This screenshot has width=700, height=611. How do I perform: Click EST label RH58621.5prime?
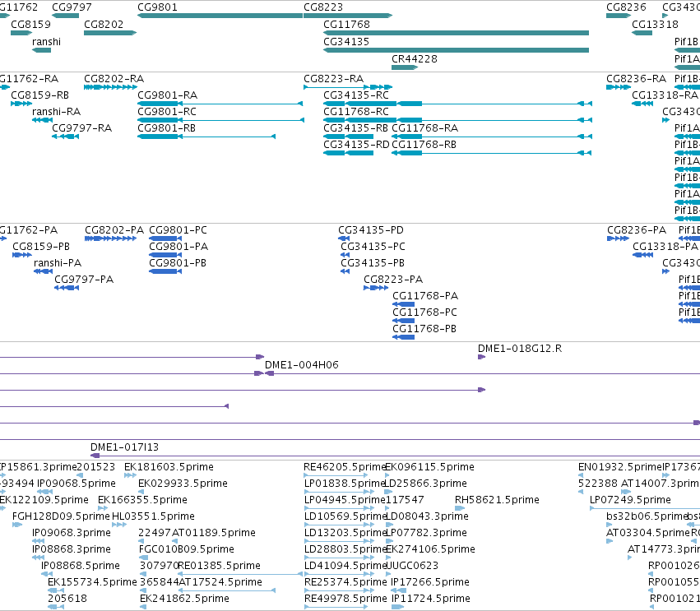498,500
